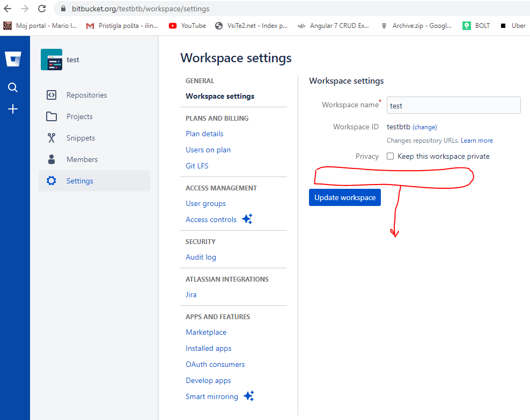Toggle Keep this workspace private checkbox

[391, 156]
